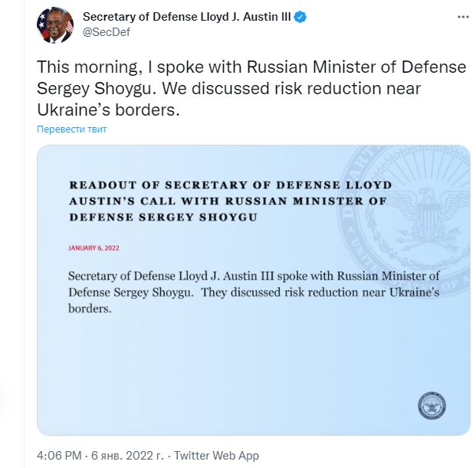Open the @SecDef handle link
476x468 pixels.
click(107, 32)
